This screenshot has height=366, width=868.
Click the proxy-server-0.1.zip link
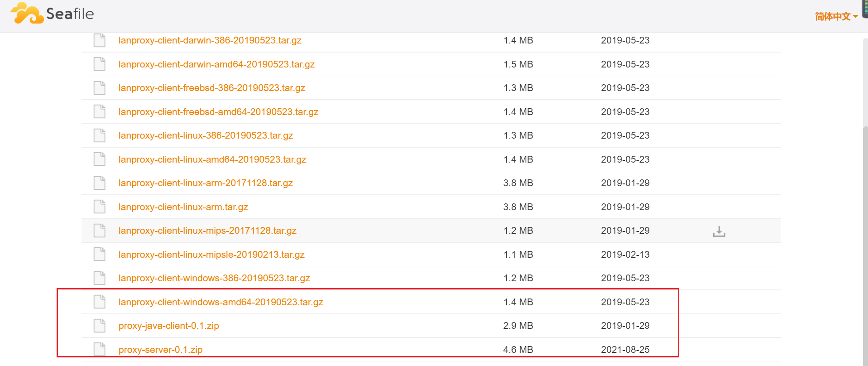(x=160, y=350)
